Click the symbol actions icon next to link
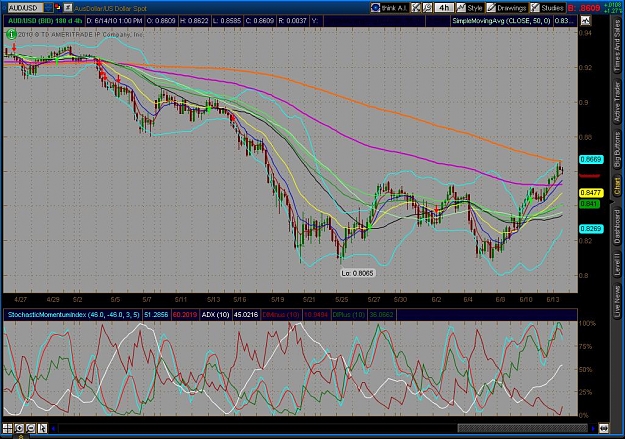 (68, 7)
